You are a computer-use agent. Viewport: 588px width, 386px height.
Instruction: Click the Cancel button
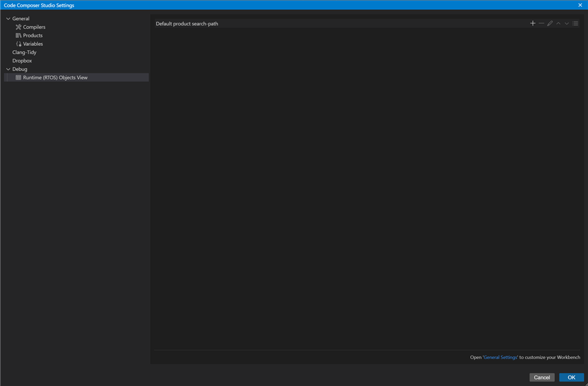pos(542,377)
